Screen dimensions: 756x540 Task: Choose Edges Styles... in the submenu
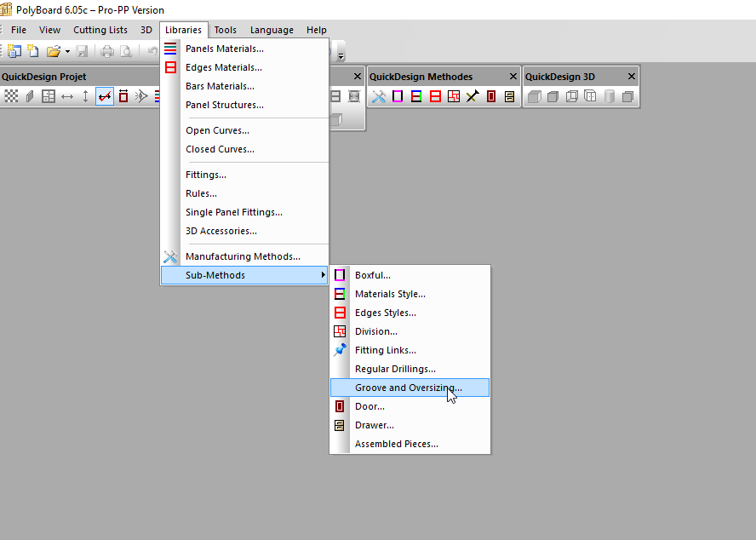click(x=409, y=313)
